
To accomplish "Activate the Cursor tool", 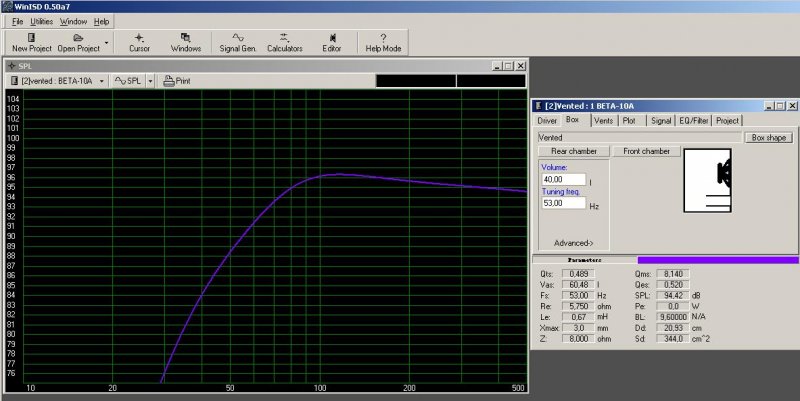I will [x=139, y=42].
